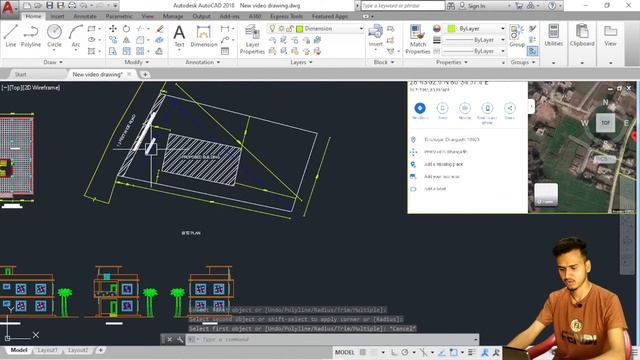
Task: Activate the Move tool in Modify panel
Action: click(113, 29)
